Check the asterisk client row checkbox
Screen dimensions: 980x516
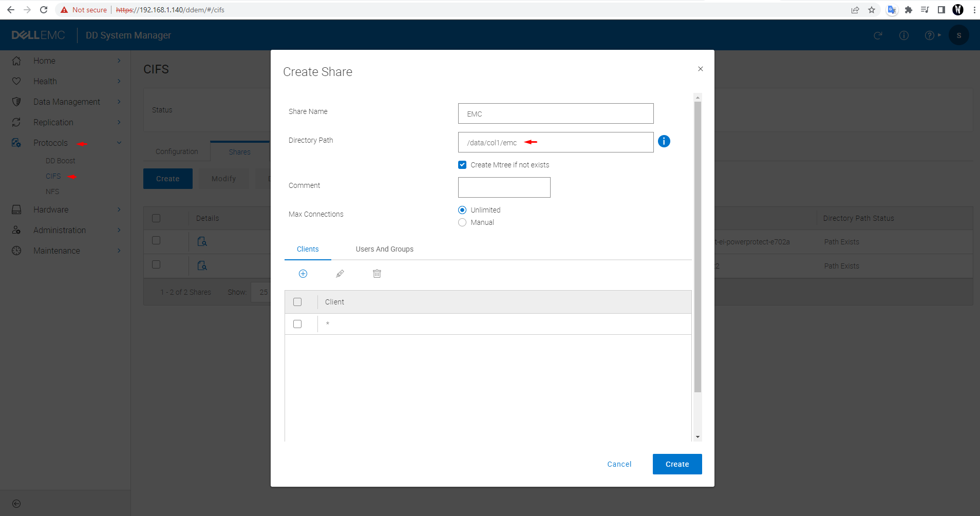[x=297, y=324]
